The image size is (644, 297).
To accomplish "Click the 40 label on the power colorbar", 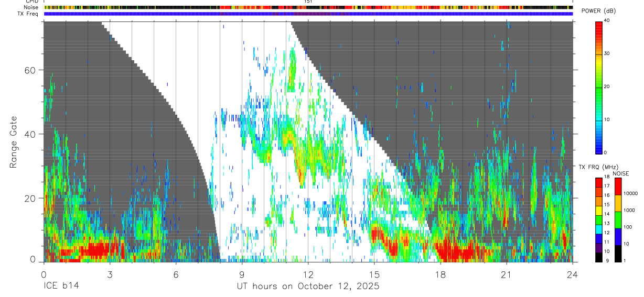I will (x=607, y=21).
